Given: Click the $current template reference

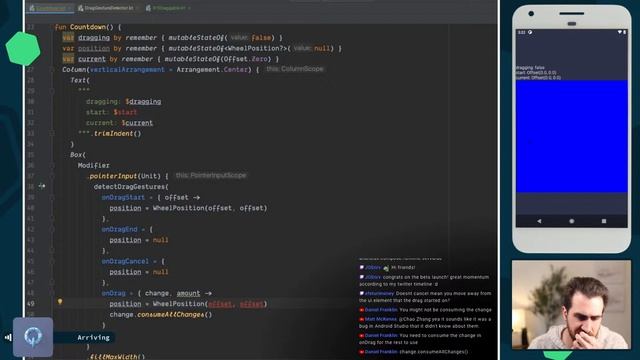Looking at the screenshot, I should point(137,123).
